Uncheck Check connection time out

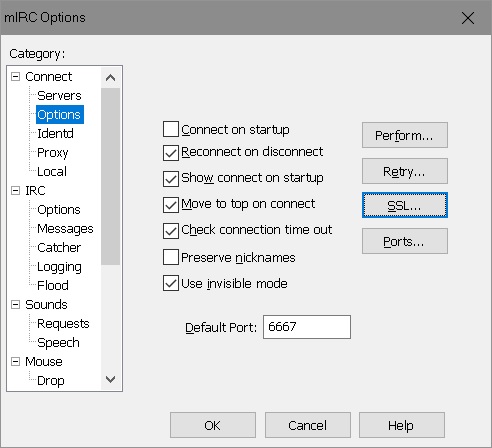pos(171,231)
